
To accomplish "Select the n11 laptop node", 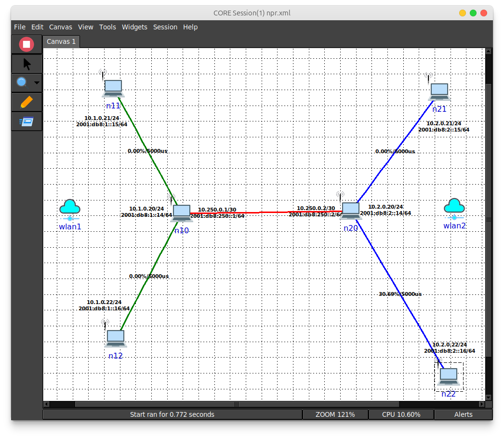I will pyautogui.click(x=113, y=88).
